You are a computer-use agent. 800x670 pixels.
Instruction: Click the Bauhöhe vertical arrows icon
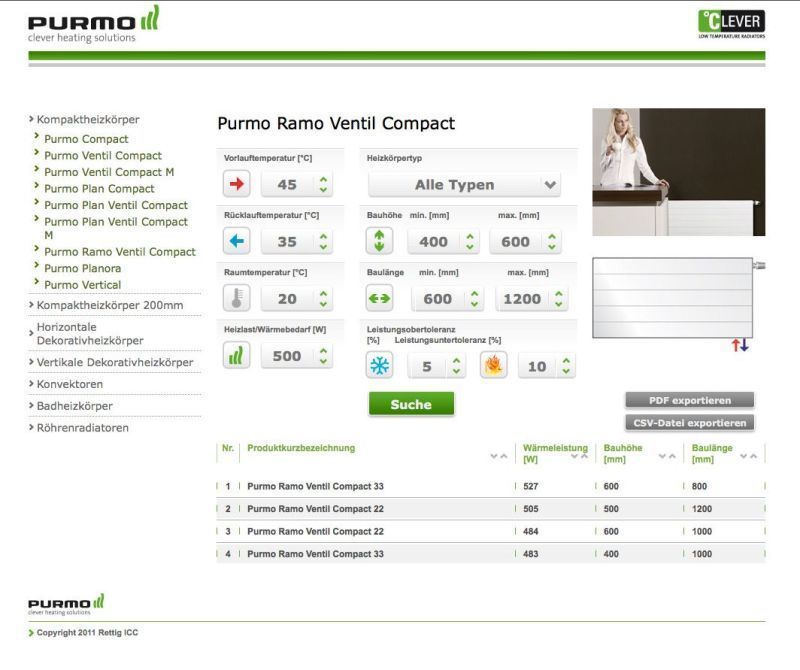click(379, 241)
